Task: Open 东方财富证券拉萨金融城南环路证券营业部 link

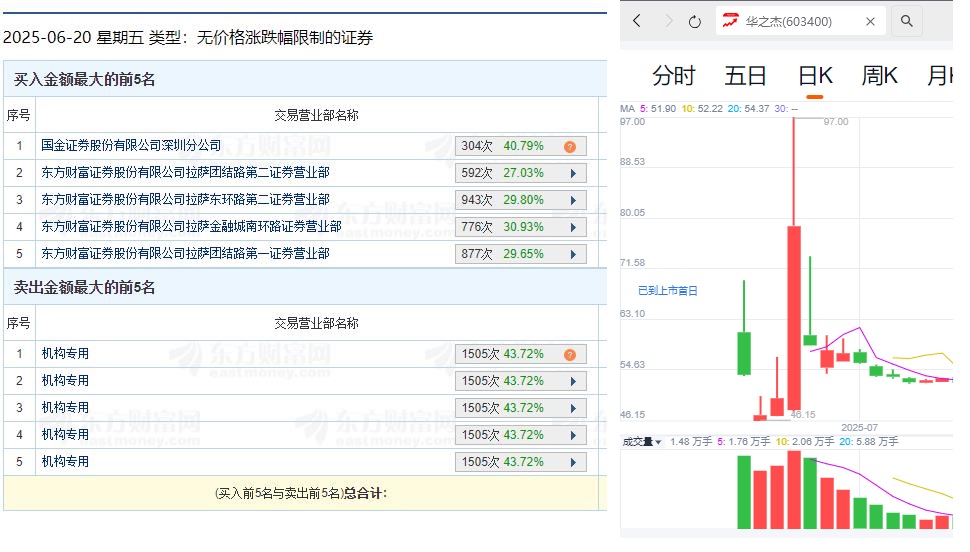Action: (x=191, y=226)
